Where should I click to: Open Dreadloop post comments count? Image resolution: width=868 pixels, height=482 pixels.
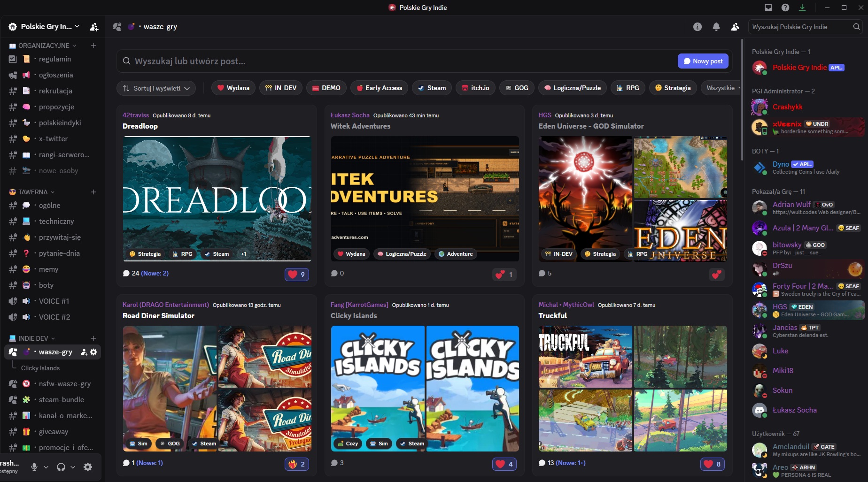pos(146,273)
